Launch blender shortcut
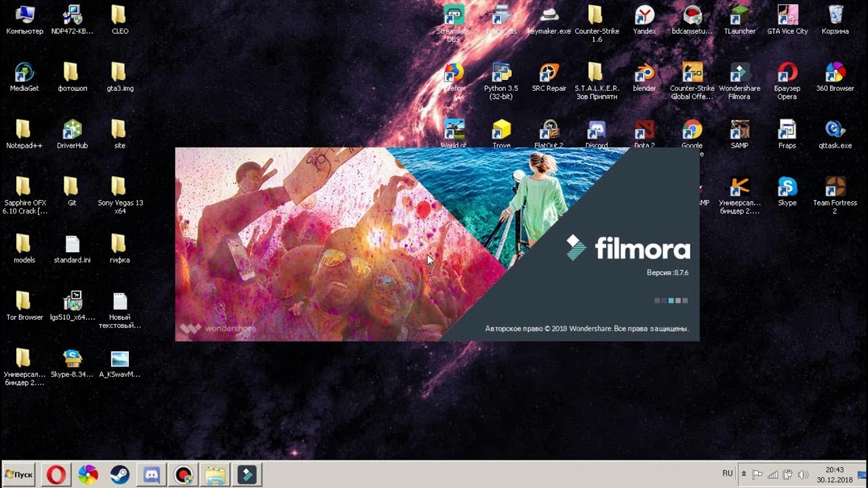This screenshot has width=868, height=488. (x=644, y=77)
